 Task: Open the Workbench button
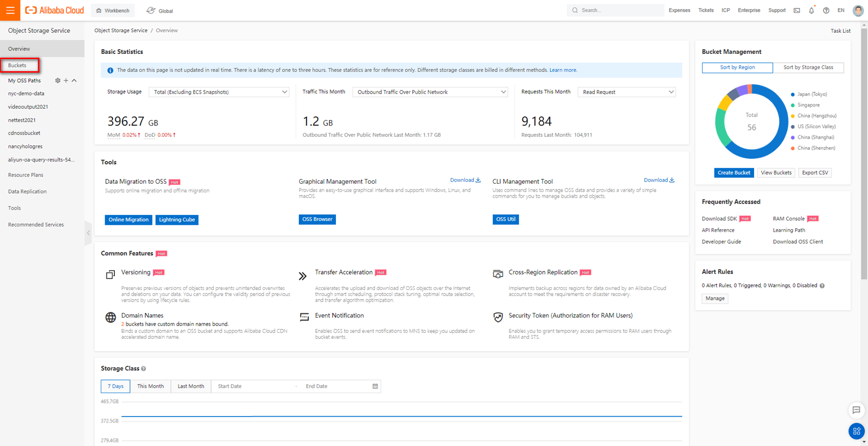[113, 10]
